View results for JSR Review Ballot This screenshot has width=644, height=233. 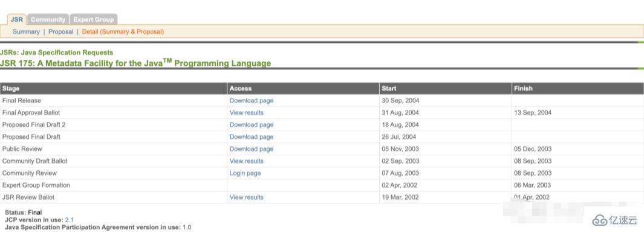(x=247, y=197)
